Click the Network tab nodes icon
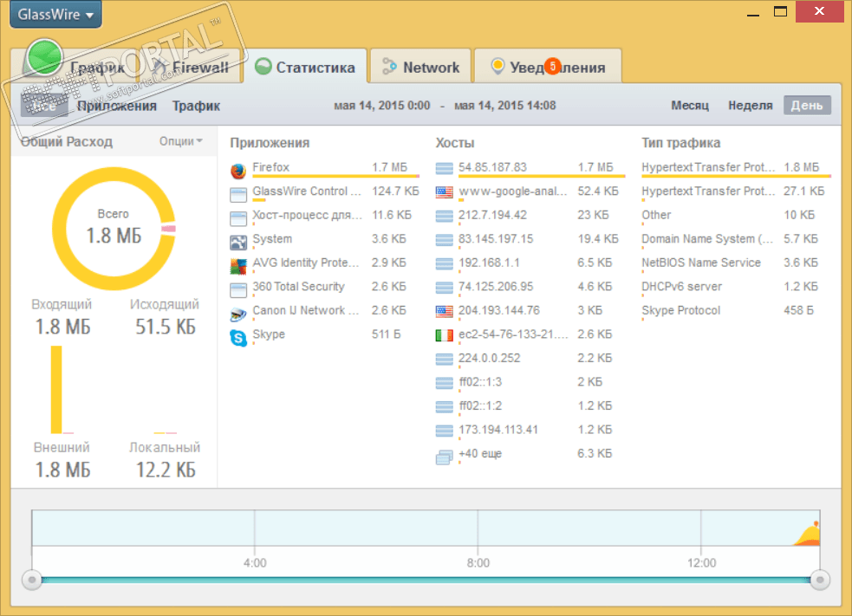The image size is (852, 616). 389,66
